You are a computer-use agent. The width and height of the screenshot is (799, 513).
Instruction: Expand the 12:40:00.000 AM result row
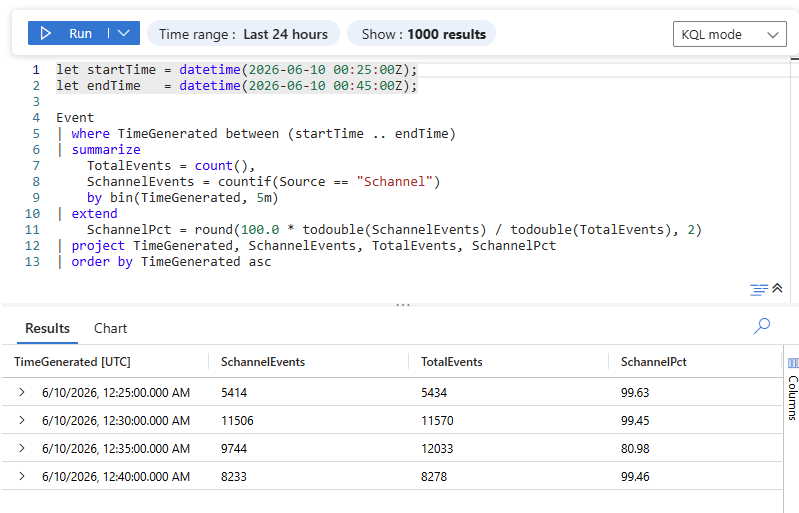pyautogui.click(x=21, y=476)
